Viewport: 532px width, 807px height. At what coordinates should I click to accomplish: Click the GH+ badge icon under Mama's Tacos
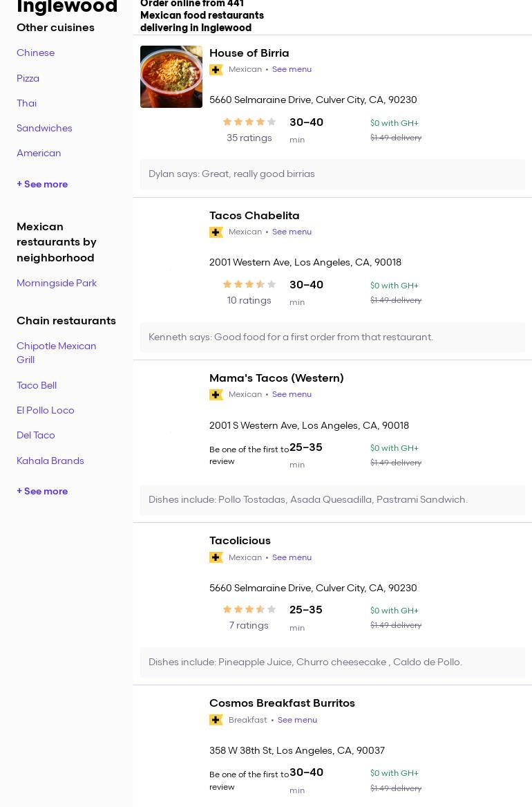(216, 395)
